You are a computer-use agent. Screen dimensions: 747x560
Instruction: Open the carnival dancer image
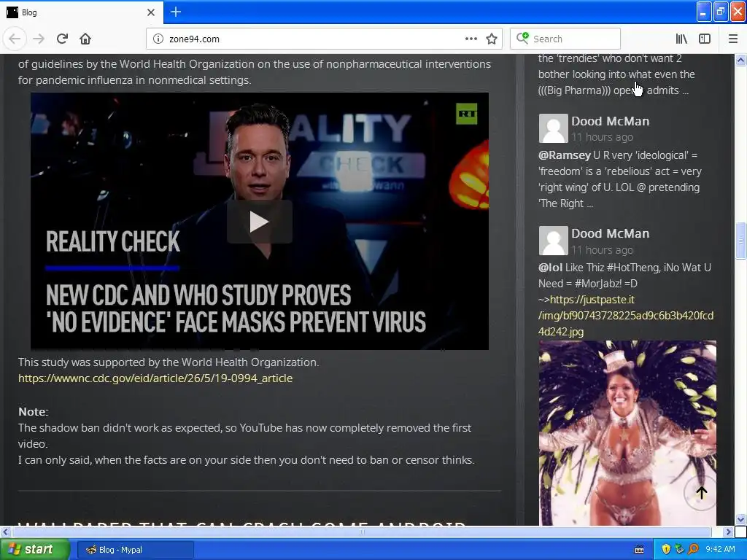(x=627, y=433)
